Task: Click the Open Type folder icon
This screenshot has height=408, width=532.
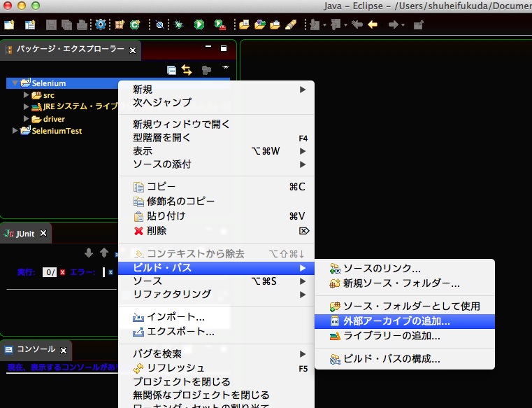Action: [244, 24]
